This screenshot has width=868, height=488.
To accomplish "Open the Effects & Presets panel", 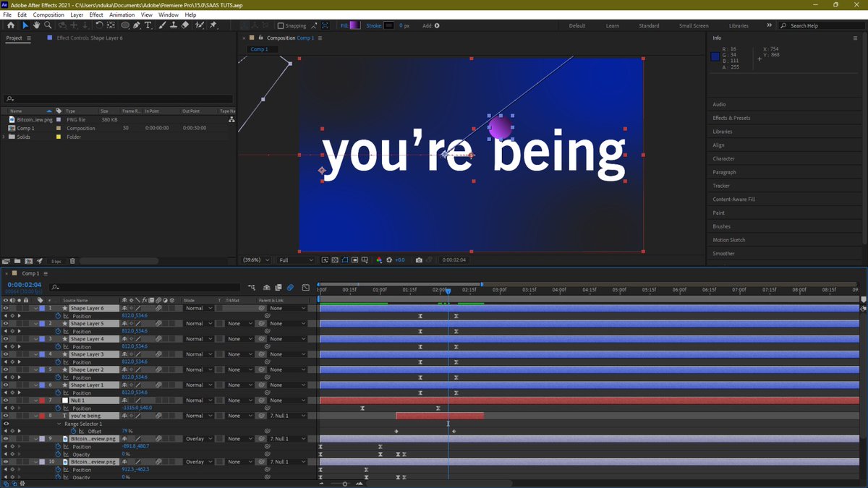I will (x=731, y=118).
